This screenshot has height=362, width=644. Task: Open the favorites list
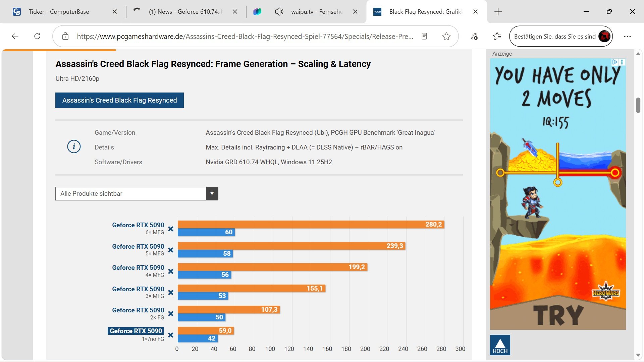497,36
